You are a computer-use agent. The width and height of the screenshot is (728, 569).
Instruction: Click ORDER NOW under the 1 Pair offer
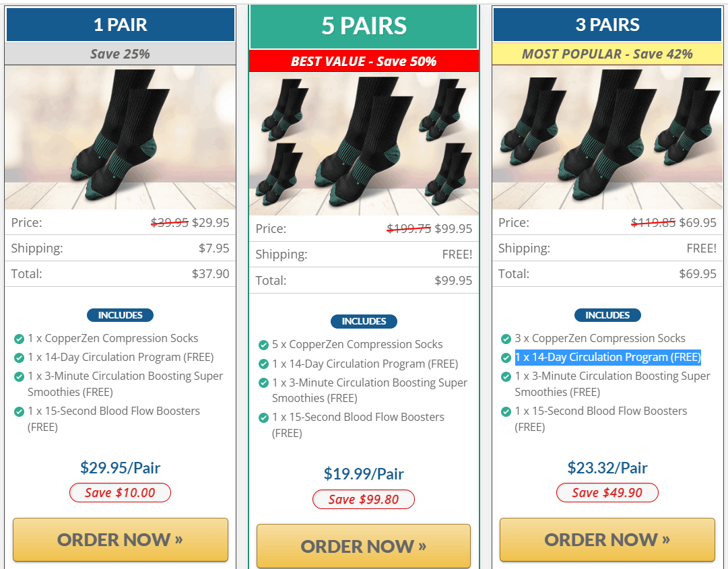[x=120, y=539]
